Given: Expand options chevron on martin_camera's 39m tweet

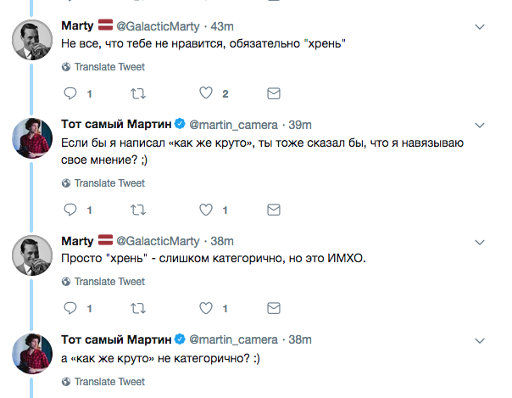Looking at the screenshot, I should click(x=479, y=125).
